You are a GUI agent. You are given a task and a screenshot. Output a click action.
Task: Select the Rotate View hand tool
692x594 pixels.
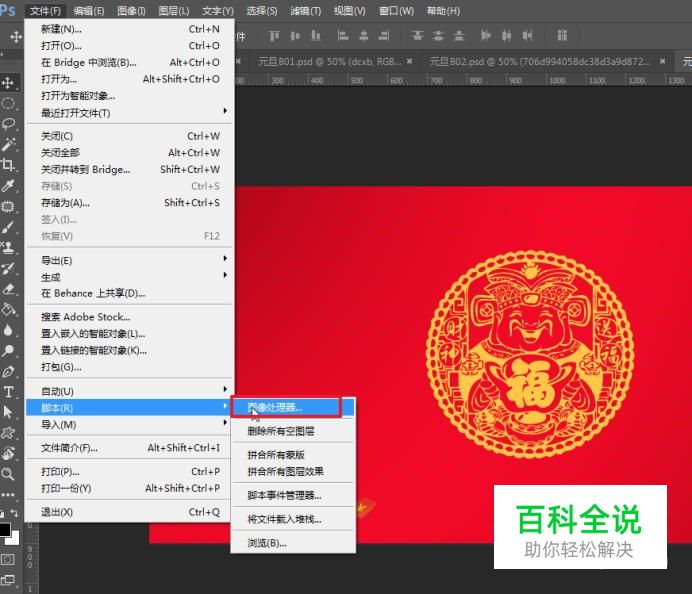pos(8,453)
